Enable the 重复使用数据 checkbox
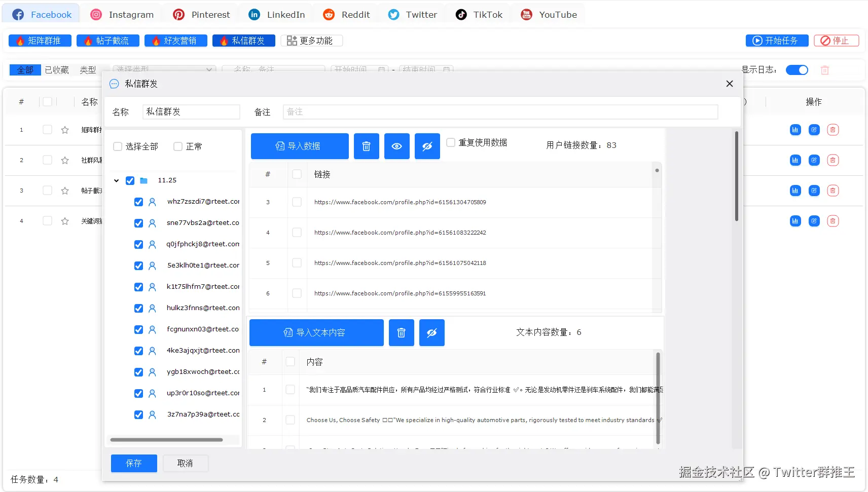 (451, 142)
